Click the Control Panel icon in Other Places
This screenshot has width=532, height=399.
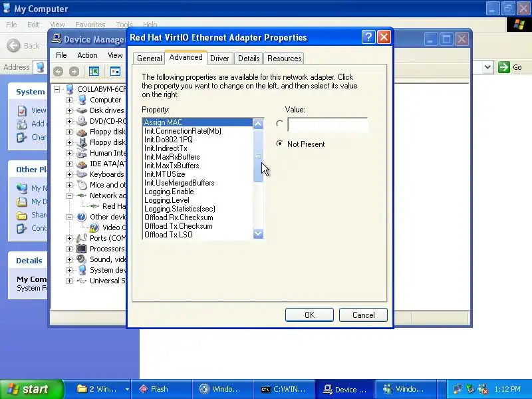click(22, 228)
